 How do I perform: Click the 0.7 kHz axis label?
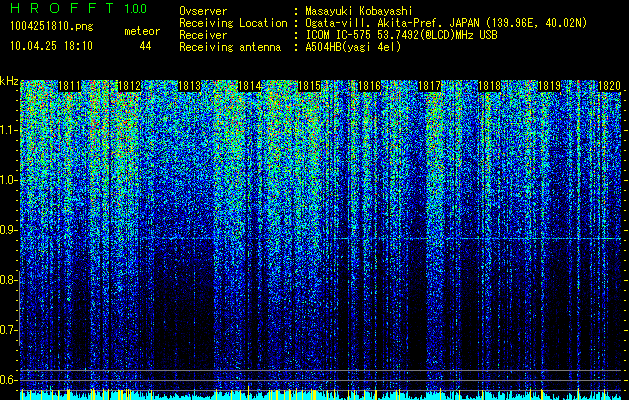coord(9,330)
